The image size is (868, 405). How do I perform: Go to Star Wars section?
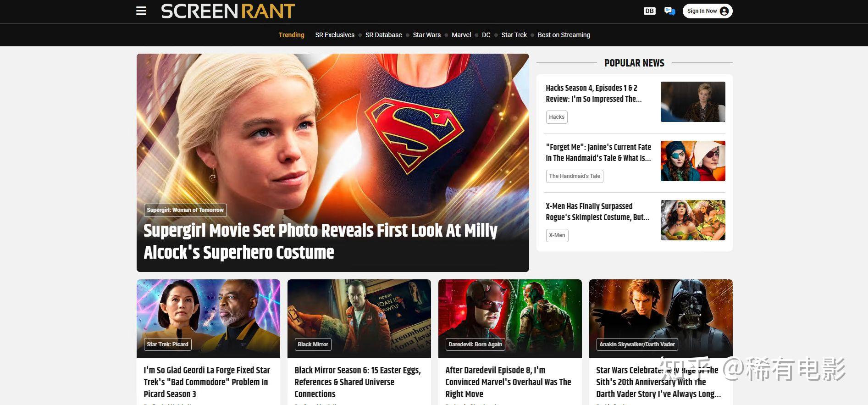click(x=426, y=35)
